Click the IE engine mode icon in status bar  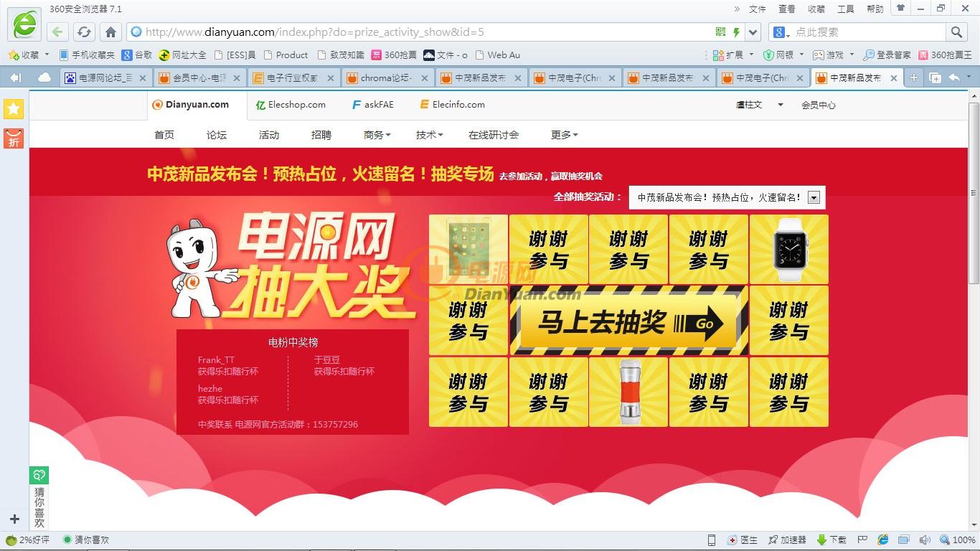click(883, 540)
